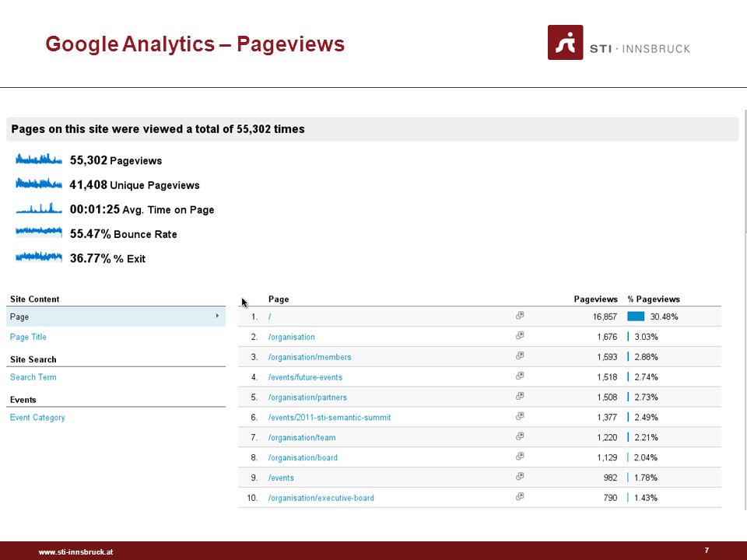
Task: Select Event Category under Events
Action: point(37,418)
